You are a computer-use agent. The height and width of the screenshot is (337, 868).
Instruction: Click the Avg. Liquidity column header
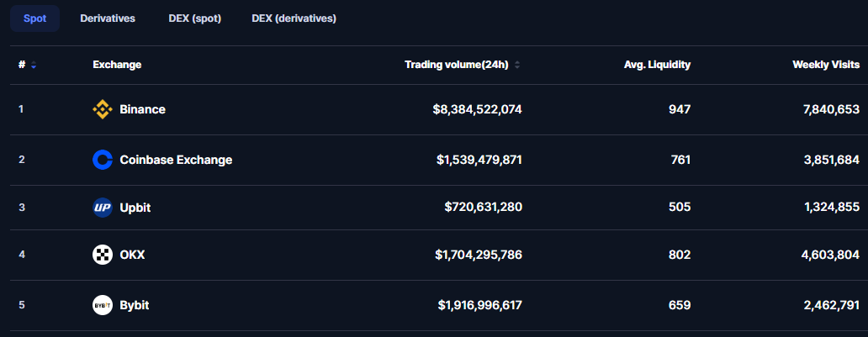point(657,65)
